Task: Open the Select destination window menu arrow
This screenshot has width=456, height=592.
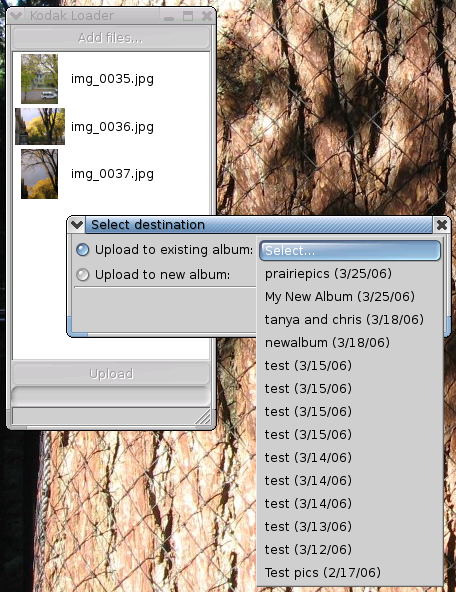Action: pyautogui.click(x=77, y=225)
